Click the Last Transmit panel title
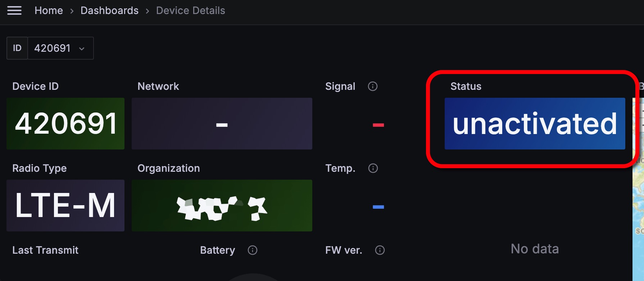The image size is (644, 281). (45, 250)
